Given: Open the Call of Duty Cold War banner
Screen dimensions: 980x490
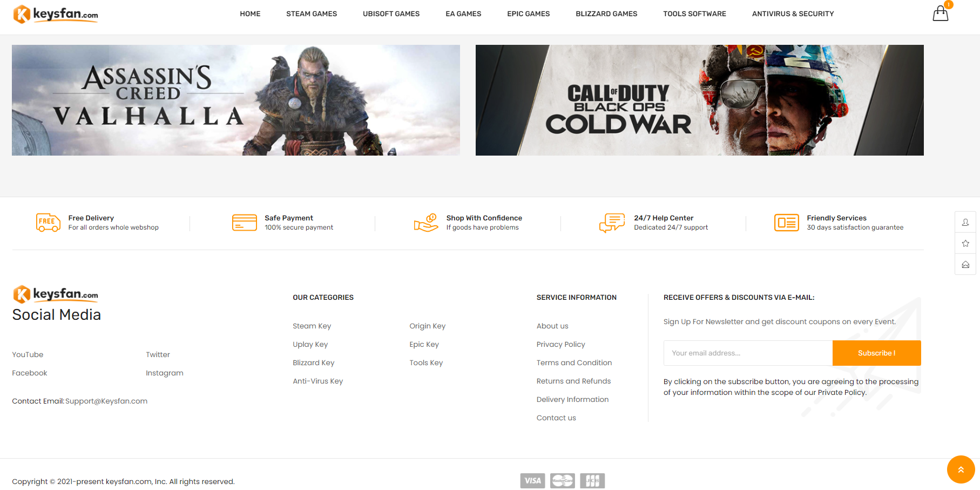Looking at the screenshot, I should point(700,100).
